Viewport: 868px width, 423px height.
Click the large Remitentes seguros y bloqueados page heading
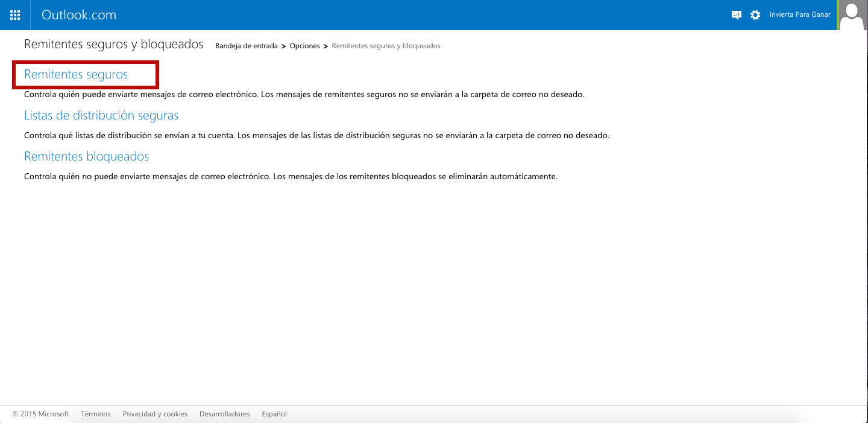114,45
